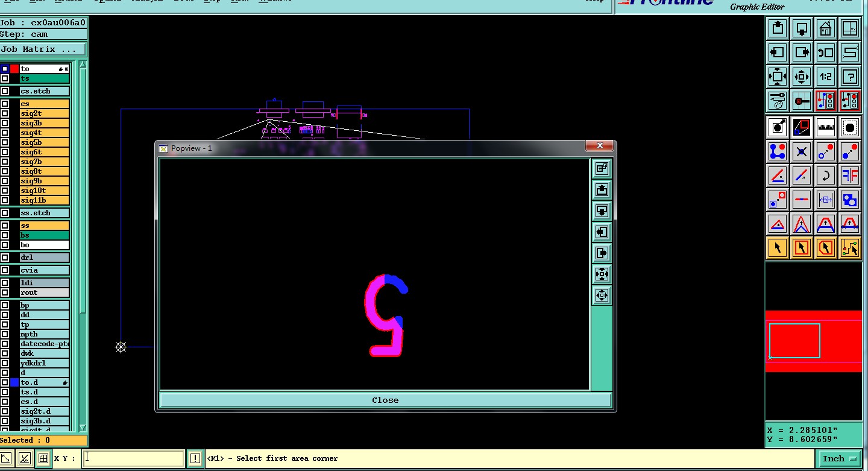868x471 pixels.
Task: Toggle checkbox for layer drl
Action: 5,258
